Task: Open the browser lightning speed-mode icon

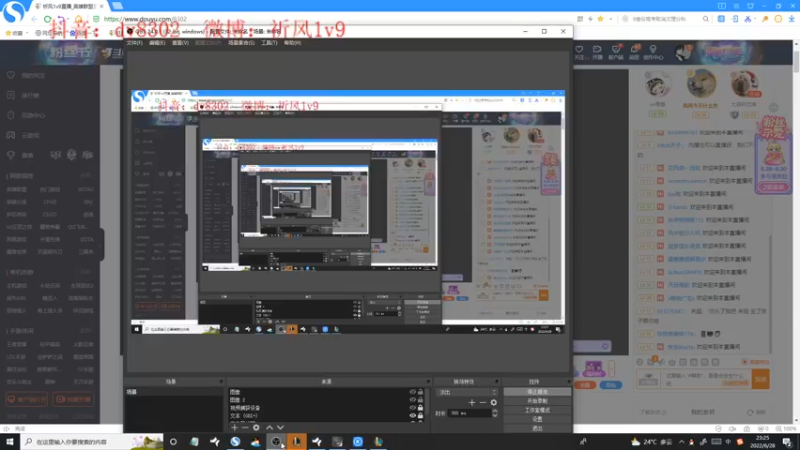Action: 590,19
